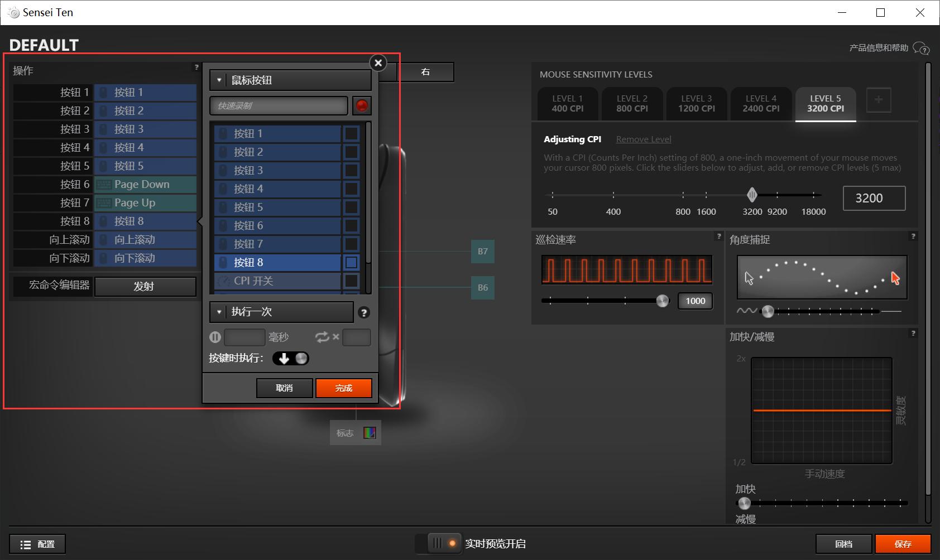Click the 操作 panel help question mark

(196, 67)
